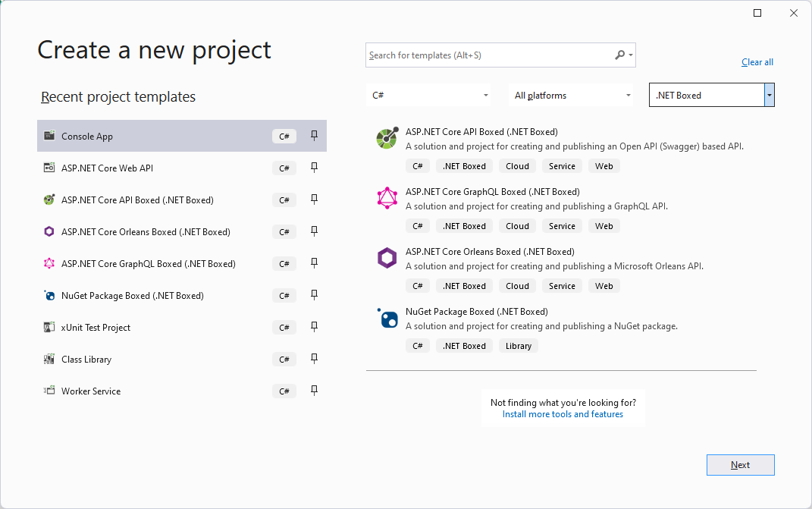
Task: Click the GraphQL Boxed template icon in results
Action: [x=387, y=198]
